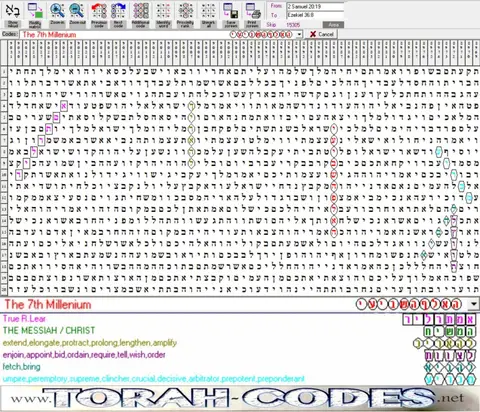This screenshot has width=480, height=412.
Task: Select the 'enjoin,appoint,bid,ordain' legend entry
Action: point(84,355)
